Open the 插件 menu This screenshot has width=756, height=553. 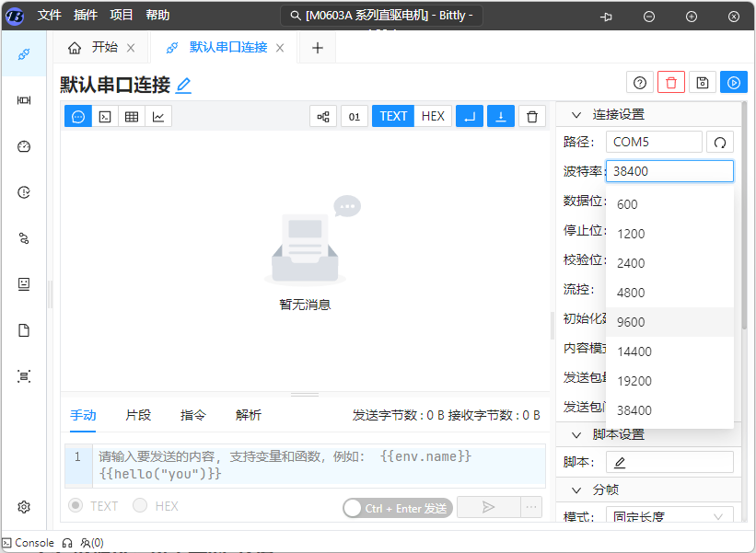coord(86,16)
